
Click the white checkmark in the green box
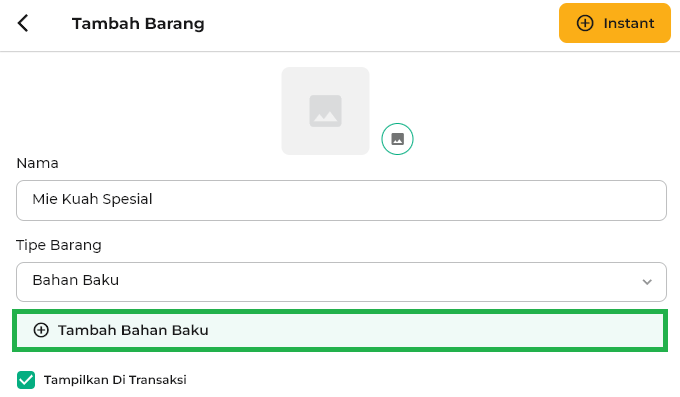(x=26, y=380)
